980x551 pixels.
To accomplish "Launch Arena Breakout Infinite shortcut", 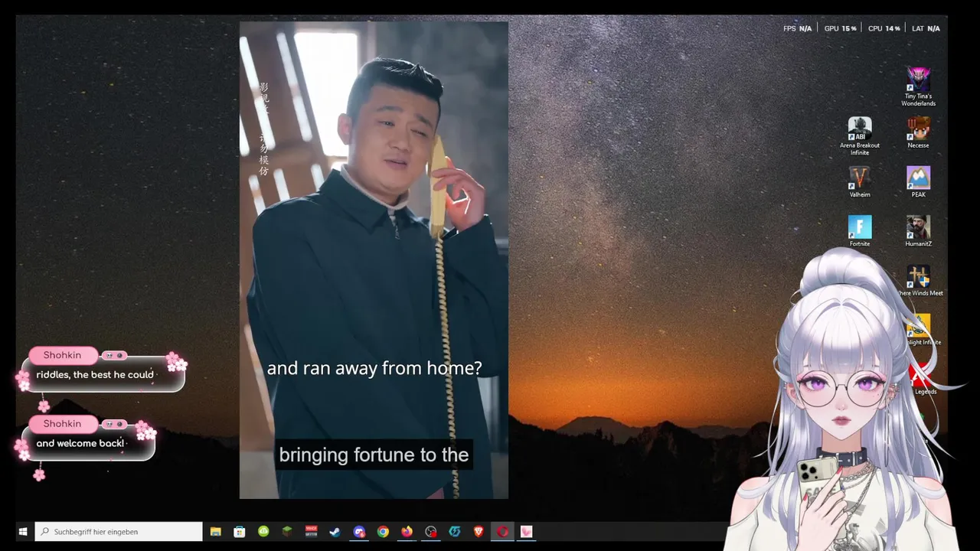I will tap(859, 136).
